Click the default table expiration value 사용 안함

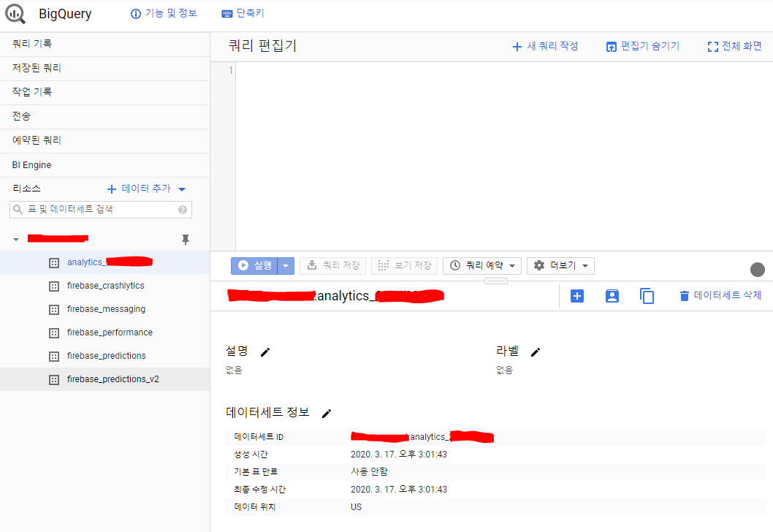[x=369, y=472]
